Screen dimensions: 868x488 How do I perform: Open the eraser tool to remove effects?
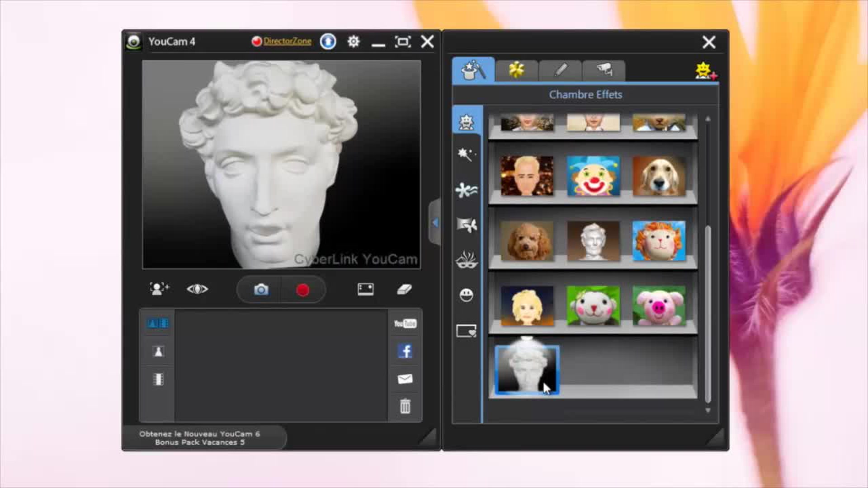pos(405,290)
